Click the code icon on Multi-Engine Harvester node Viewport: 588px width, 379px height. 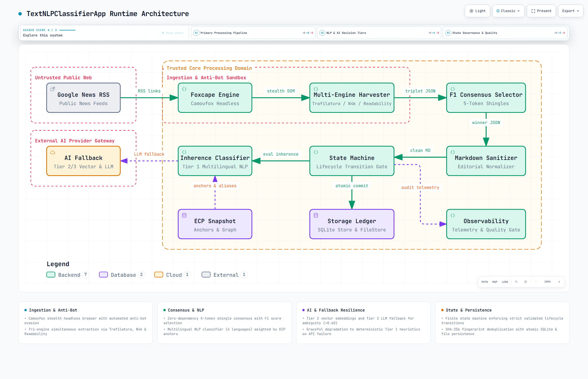316,89
